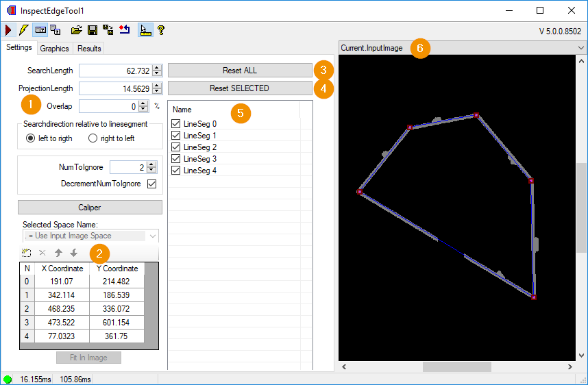Screen dimensions: 588x385
Task: Select X coordinate cell 191.07
Action: 62,282
